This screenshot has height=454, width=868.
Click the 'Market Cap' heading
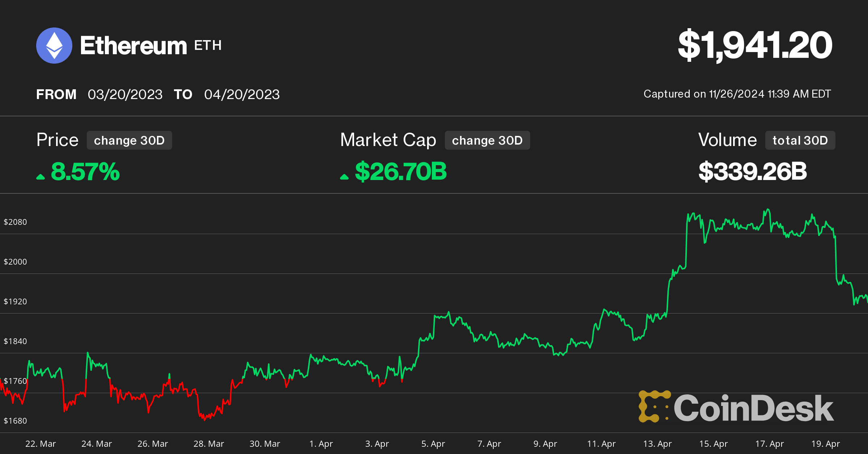click(388, 140)
